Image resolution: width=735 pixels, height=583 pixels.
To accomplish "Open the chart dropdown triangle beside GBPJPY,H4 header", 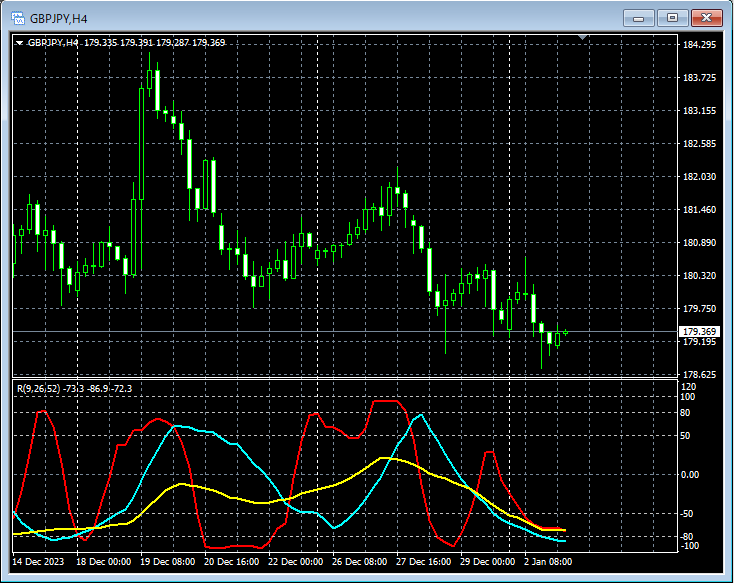I will (19, 43).
